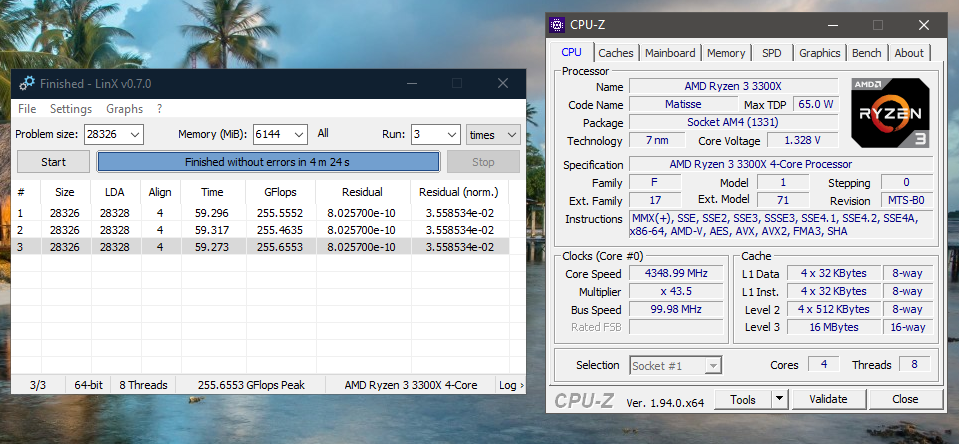This screenshot has height=444, width=959.
Task: Click the Time column header
Action: 213,192
